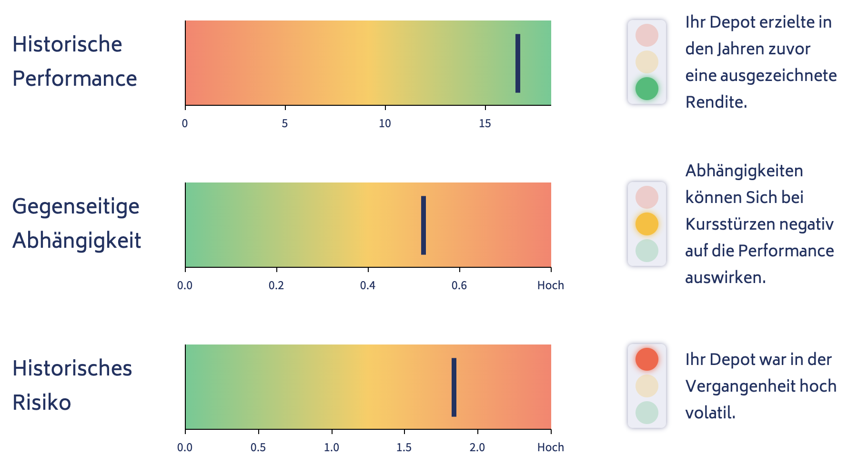Click the 'Hoch' label on Abhängigkeit axis
This screenshot has width=868, height=466.
551,285
